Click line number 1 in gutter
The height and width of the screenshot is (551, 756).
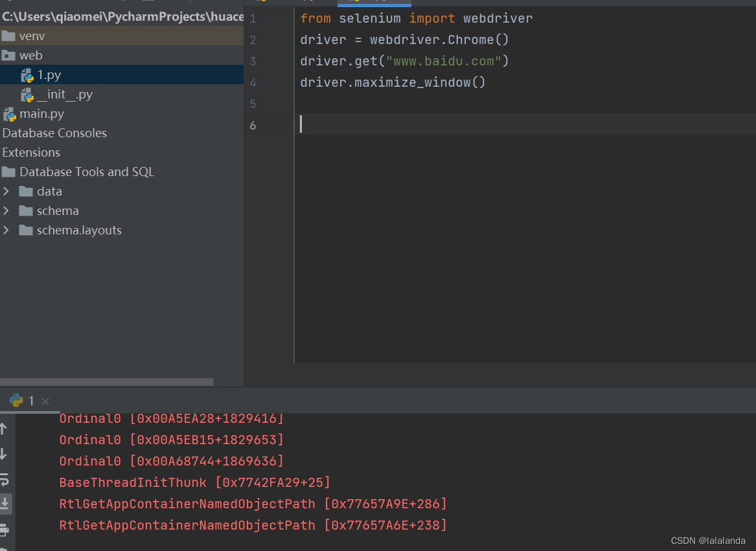coord(253,19)
